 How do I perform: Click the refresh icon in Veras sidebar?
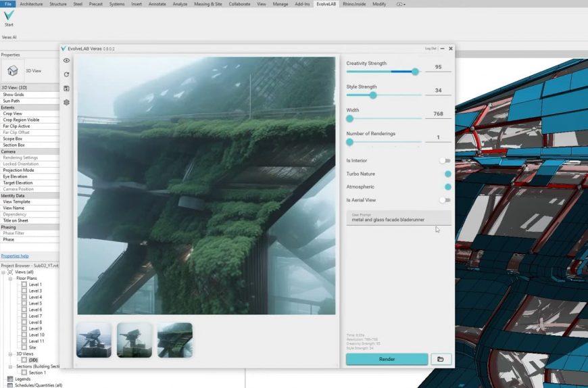tap(66, 74)
